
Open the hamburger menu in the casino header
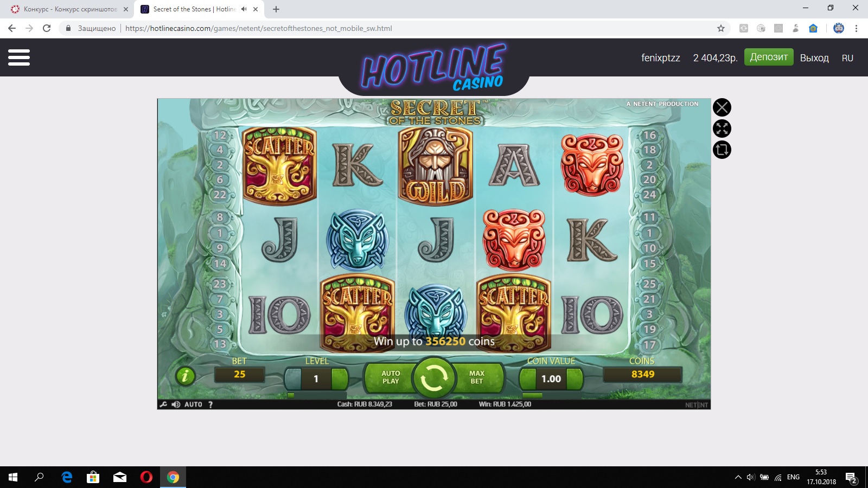[x=19, y=57]
